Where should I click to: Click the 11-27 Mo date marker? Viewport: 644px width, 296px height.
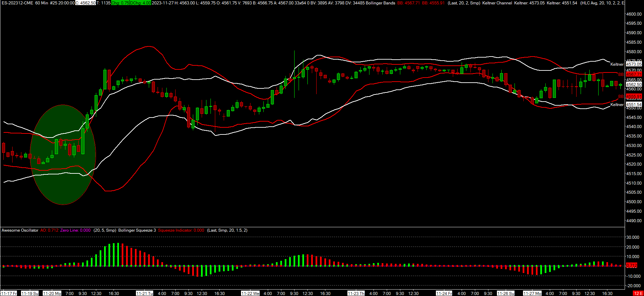click(x=532, y=293)
